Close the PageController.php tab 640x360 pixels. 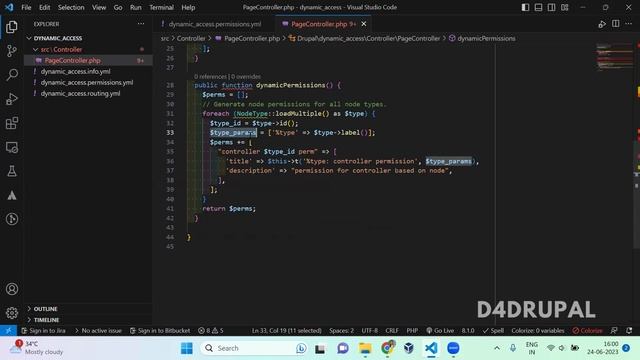click(364, 24)
